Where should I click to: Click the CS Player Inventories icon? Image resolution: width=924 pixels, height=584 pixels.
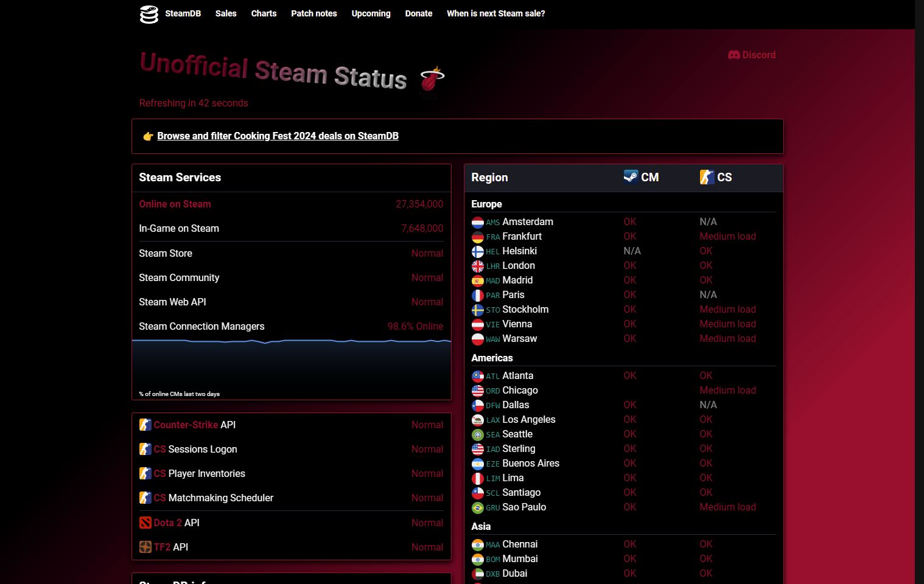point(145,473)
